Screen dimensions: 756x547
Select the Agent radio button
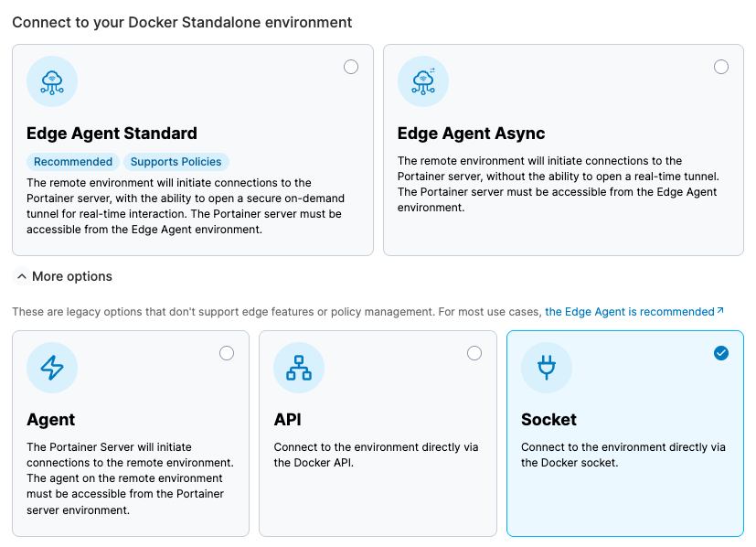click(x=227, y=353)
